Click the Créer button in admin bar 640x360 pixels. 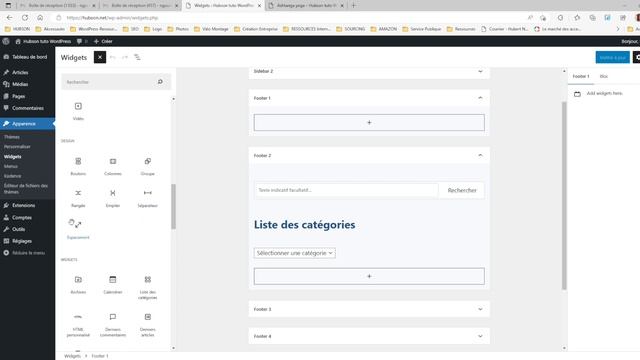pos(103,41)
